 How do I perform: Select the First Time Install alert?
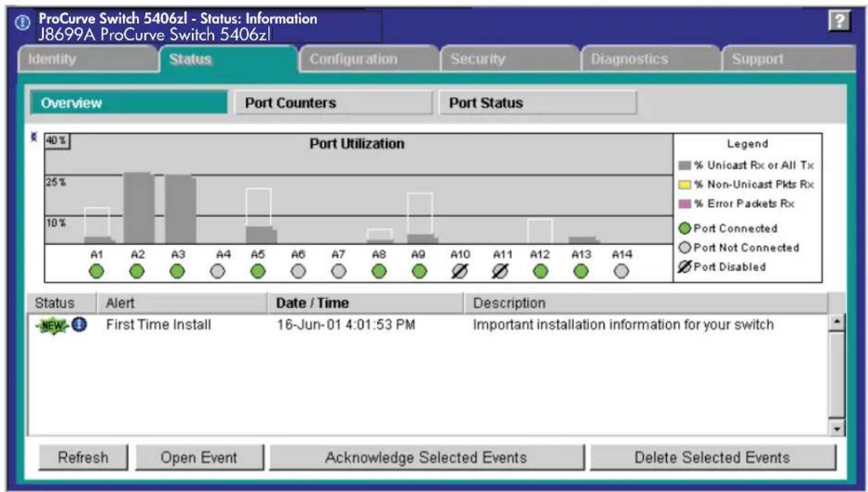click(159, 325)
